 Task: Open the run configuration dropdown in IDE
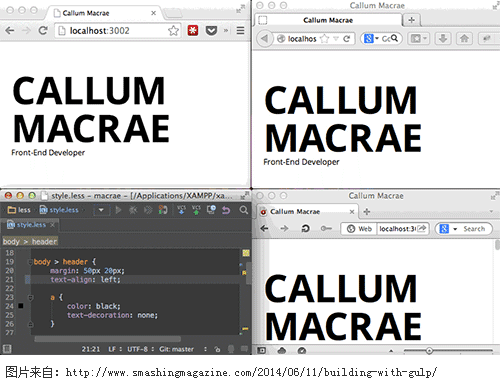coord(102,210)
